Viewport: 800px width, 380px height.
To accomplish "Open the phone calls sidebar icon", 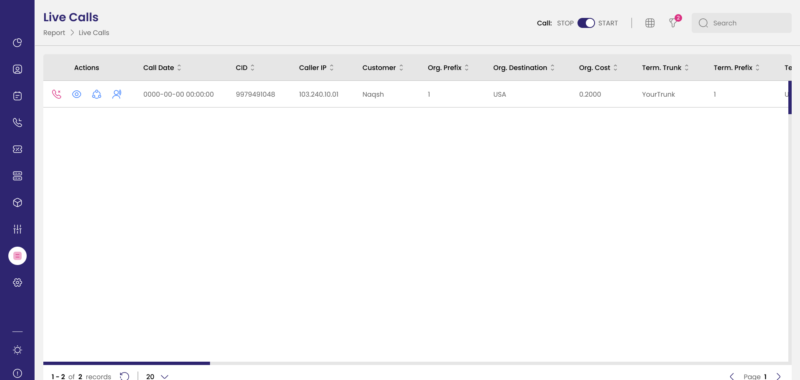I will pyautogui.click(x=17, y=122).
